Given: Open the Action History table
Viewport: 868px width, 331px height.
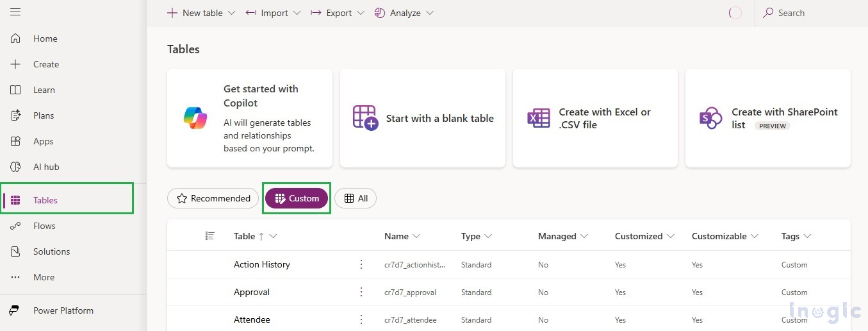Looking at the screenshot, I should [262, 264].
